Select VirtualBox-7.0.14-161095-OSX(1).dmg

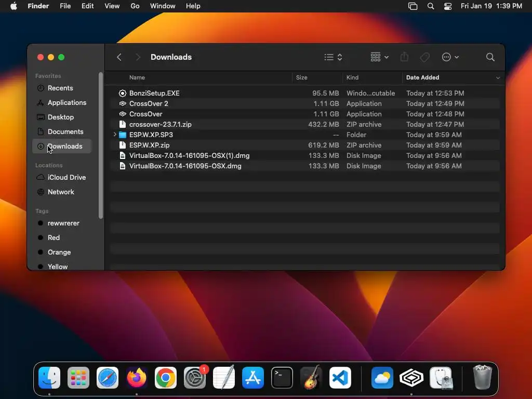pyautogui.click(x=304, y=155)
